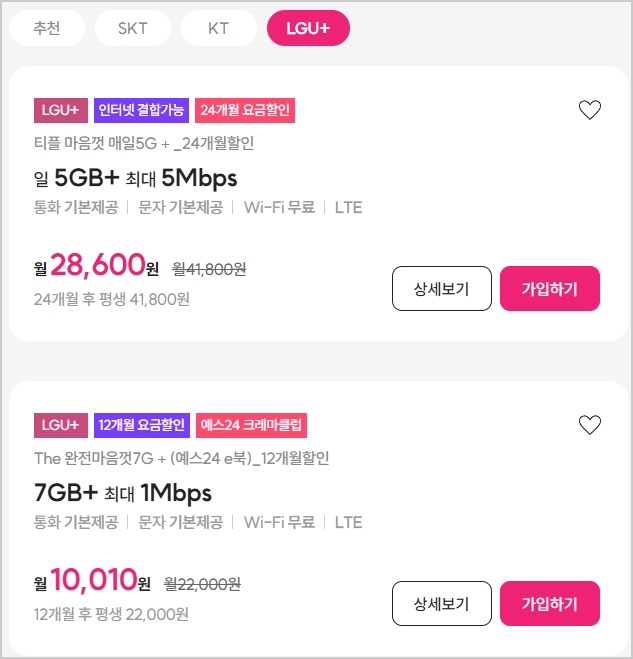
Task: Favorite the 7GB+ plan with heart icon
Action: click(590, 425)
